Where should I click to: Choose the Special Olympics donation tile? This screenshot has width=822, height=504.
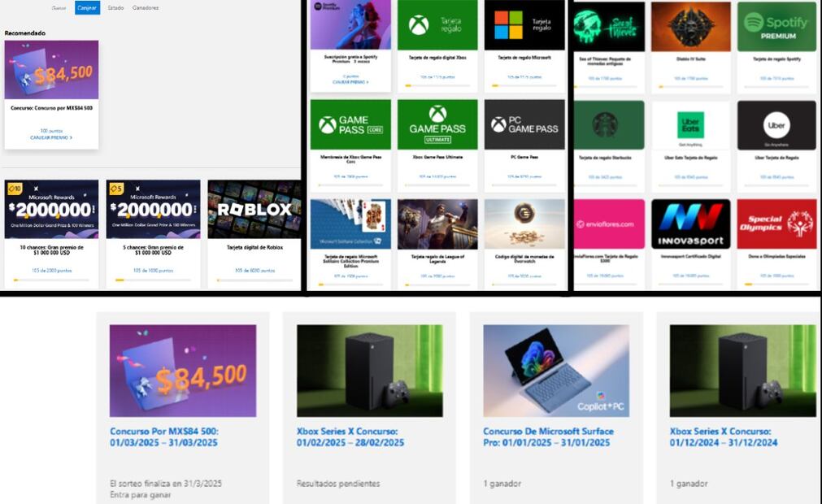pyautogui.click(x=776, y=224)
